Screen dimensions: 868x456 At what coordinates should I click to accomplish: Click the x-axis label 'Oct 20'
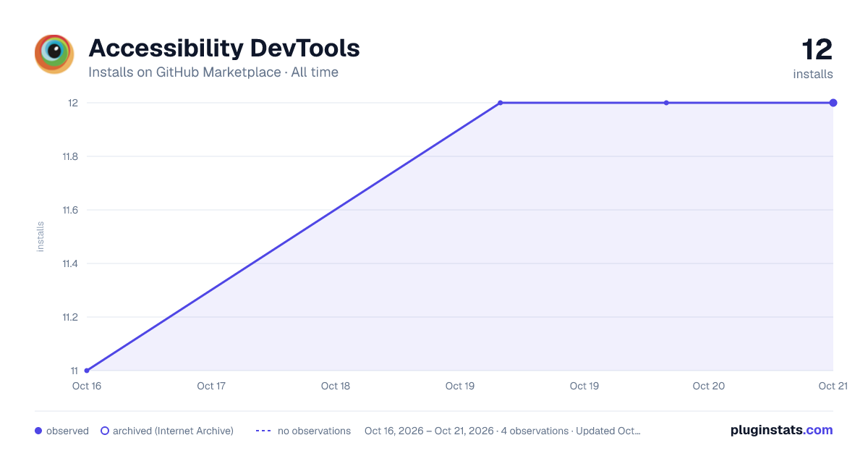(709, 386)
